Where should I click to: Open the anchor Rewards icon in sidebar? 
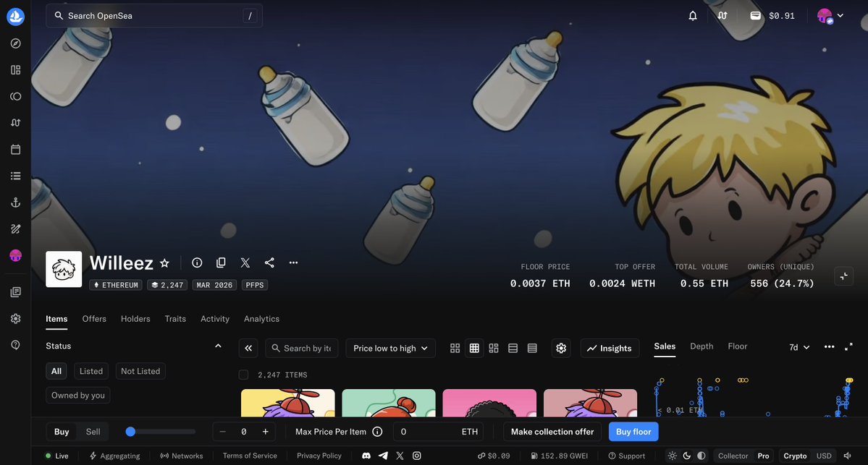pos(15,202)
